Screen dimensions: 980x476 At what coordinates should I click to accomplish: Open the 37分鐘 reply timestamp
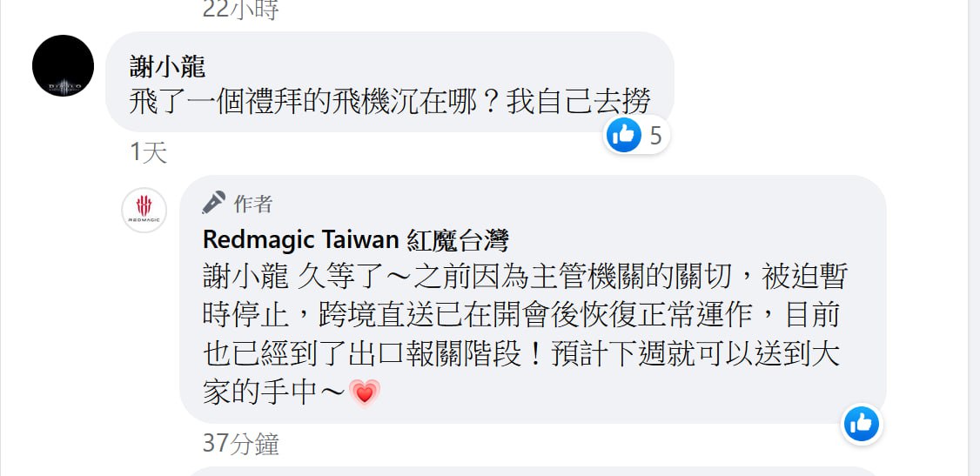240,444
